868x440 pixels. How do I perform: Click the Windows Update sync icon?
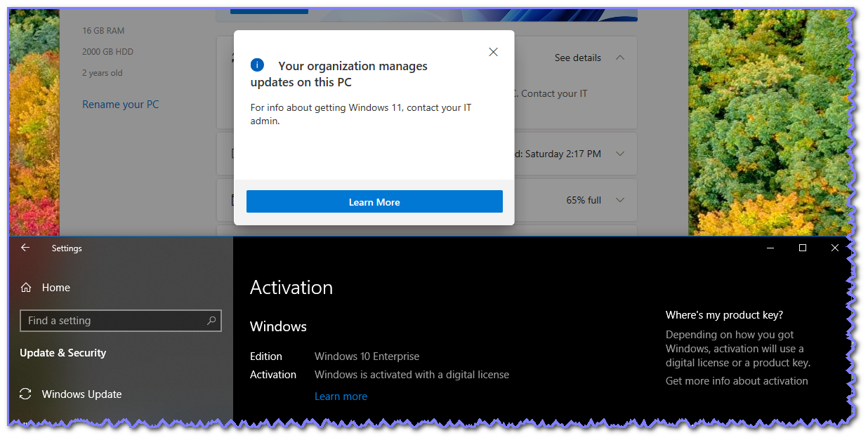click(x=26, y=394)
